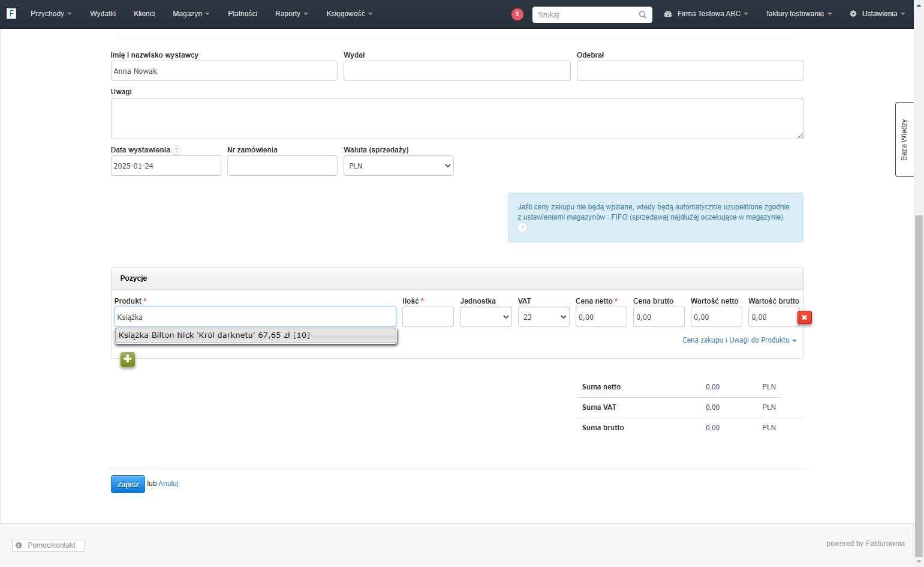The width and height of the screenshot is (924, 567).
Task: Open the faktury.testowanie account menu
Action: coord(799,14)
